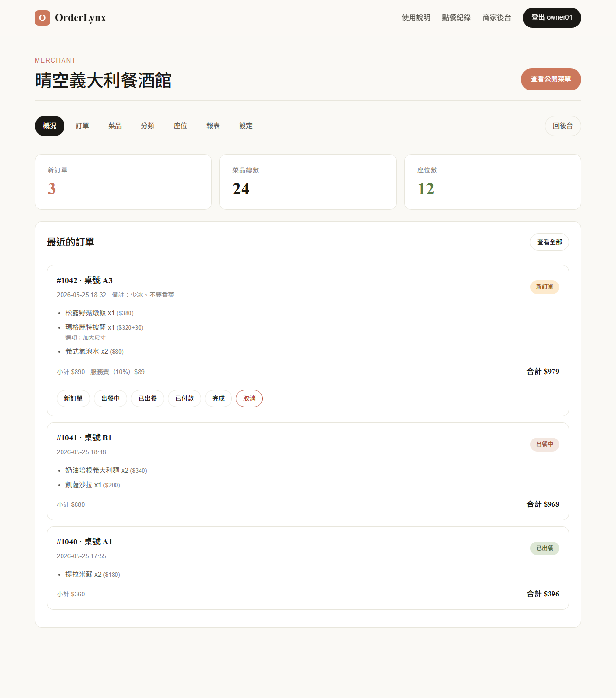Click the 晴空義大利餐酒館 restaurant title
616x698 pixels.
point(103,80)
